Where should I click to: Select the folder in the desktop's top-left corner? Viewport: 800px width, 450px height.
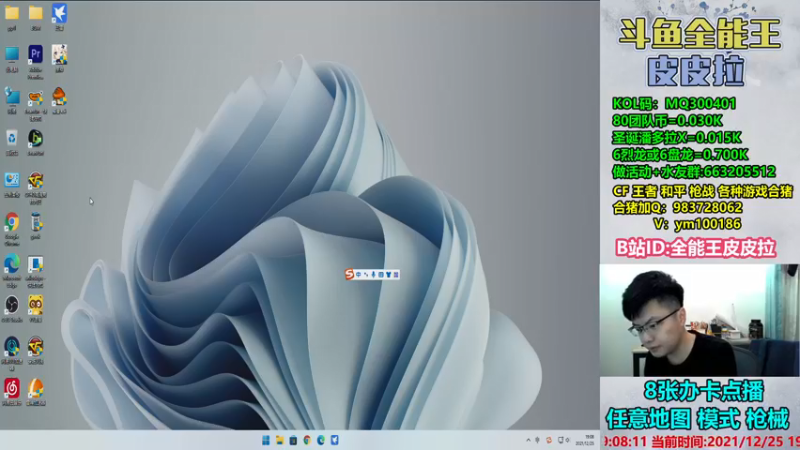coord(12,13)
